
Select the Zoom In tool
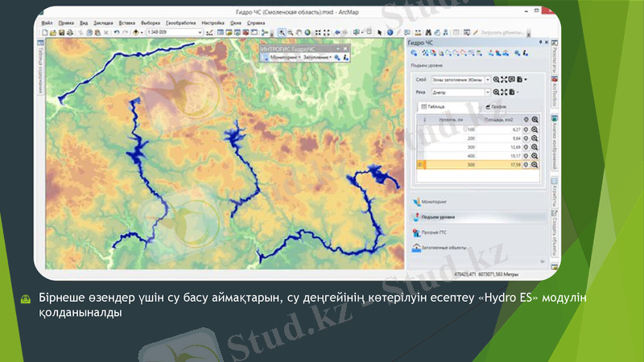click(282, 32)
